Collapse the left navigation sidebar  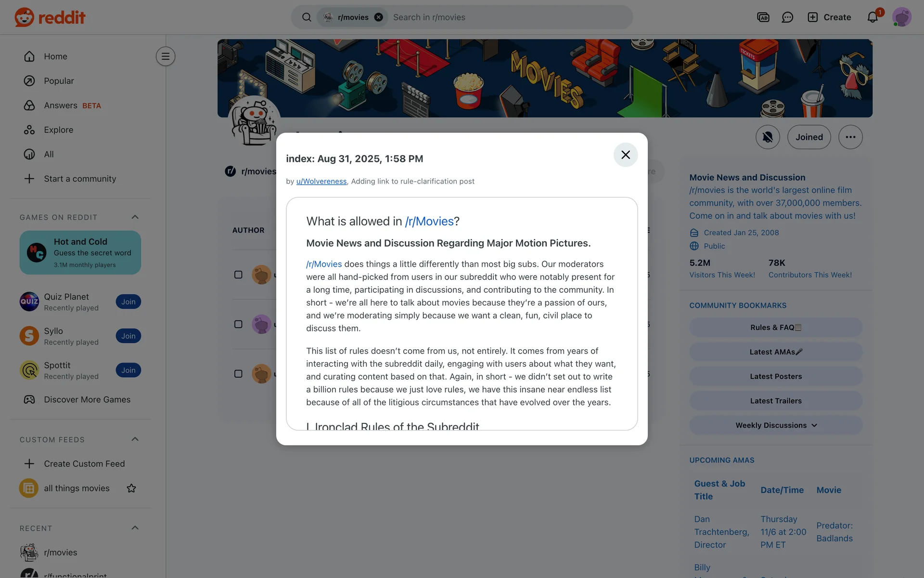pyautogui.click(x=166, y=56)
